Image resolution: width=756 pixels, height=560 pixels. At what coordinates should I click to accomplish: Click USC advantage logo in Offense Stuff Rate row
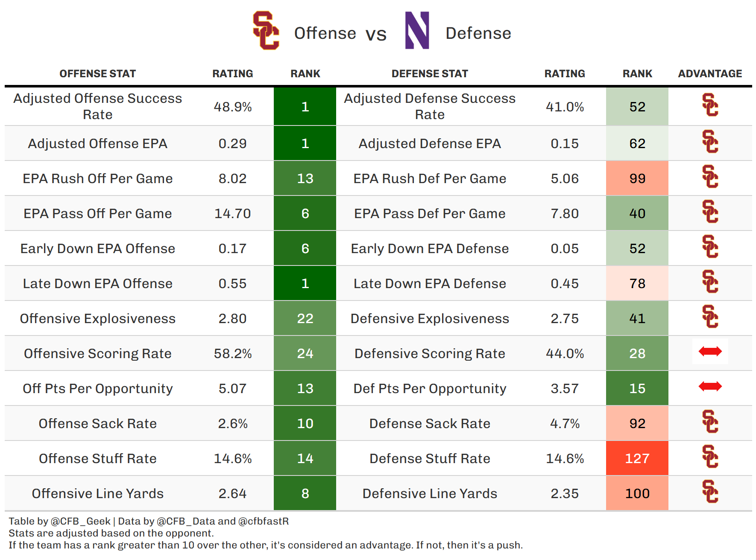tap(710, 457)
